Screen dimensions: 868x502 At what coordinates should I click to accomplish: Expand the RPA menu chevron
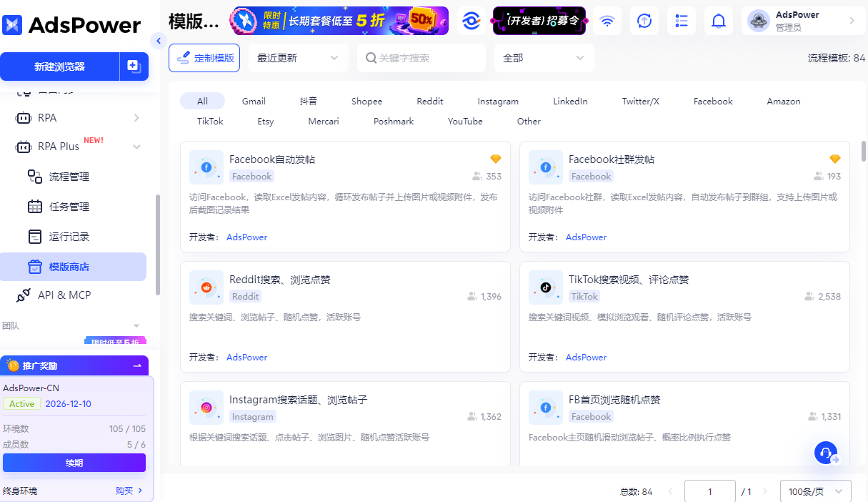tap(136, 117)
